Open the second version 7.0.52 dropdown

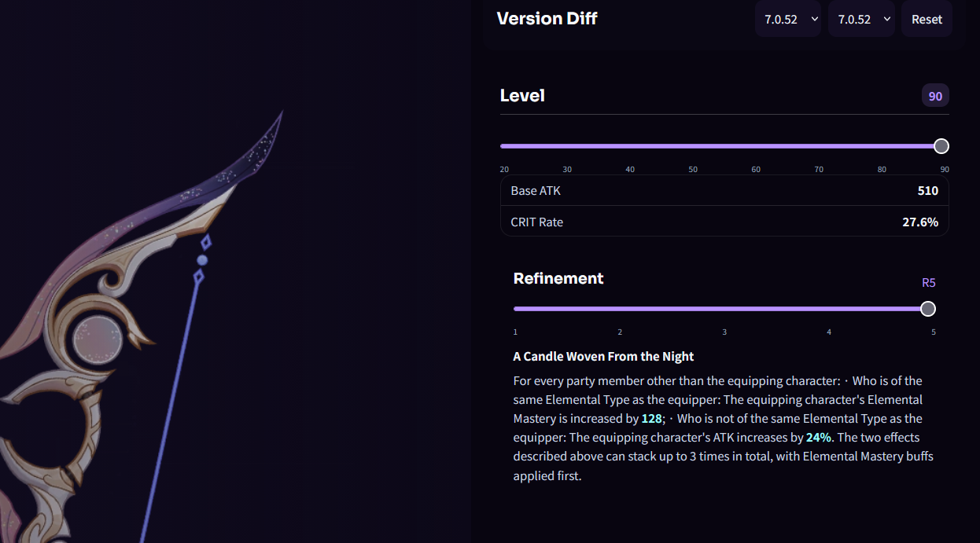pyautogui.click(x=861, y=19)
